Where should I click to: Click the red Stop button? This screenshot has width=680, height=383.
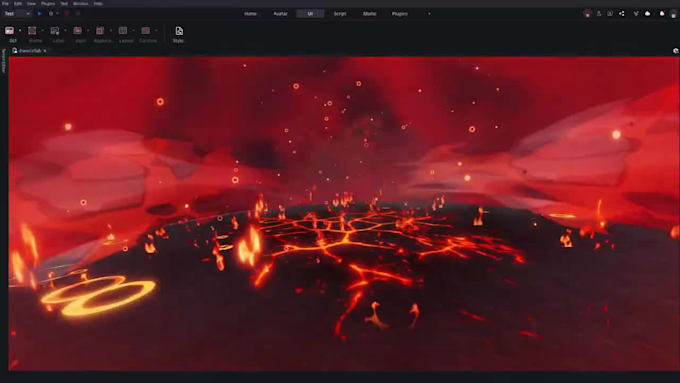[x=66, y=14]
